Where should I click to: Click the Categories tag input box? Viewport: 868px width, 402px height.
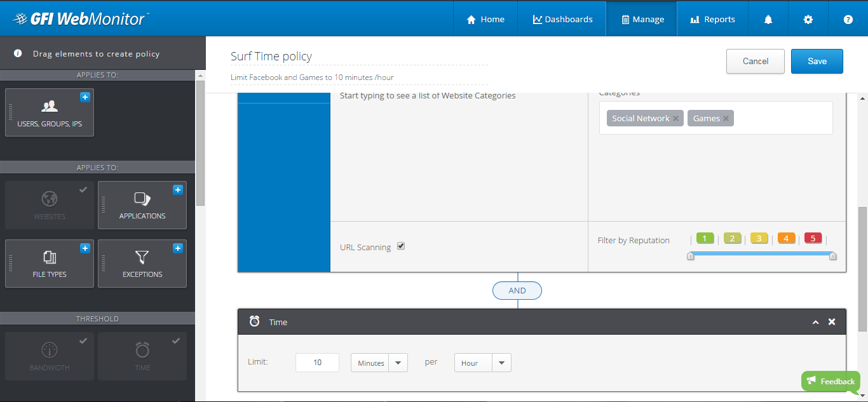[x=715, y=118]
